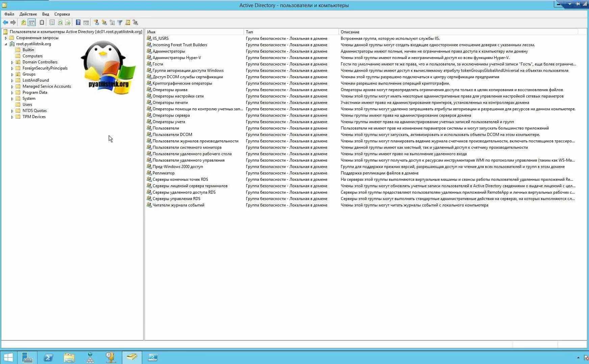Expand the Program Data node

(12, 93)
